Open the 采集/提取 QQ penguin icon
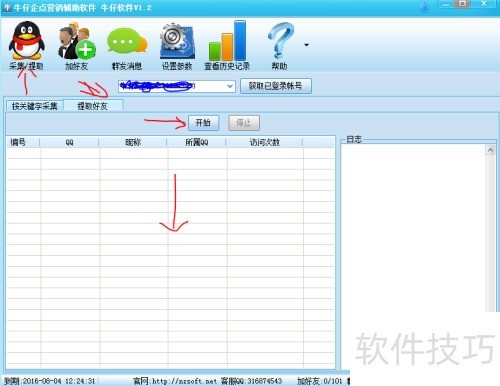 click(27, 41)
